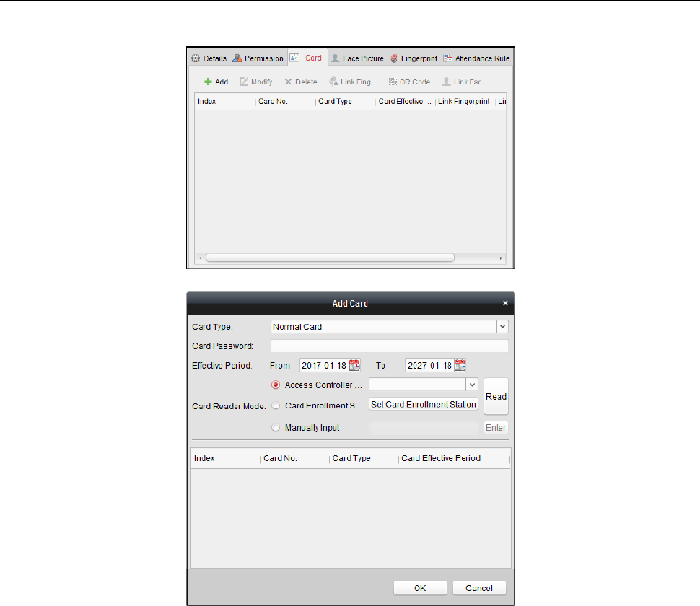The height and width of the screenshot is (606, 700).
Task: Select Access Controller reader mode radio
Action: tap(276, 385)
